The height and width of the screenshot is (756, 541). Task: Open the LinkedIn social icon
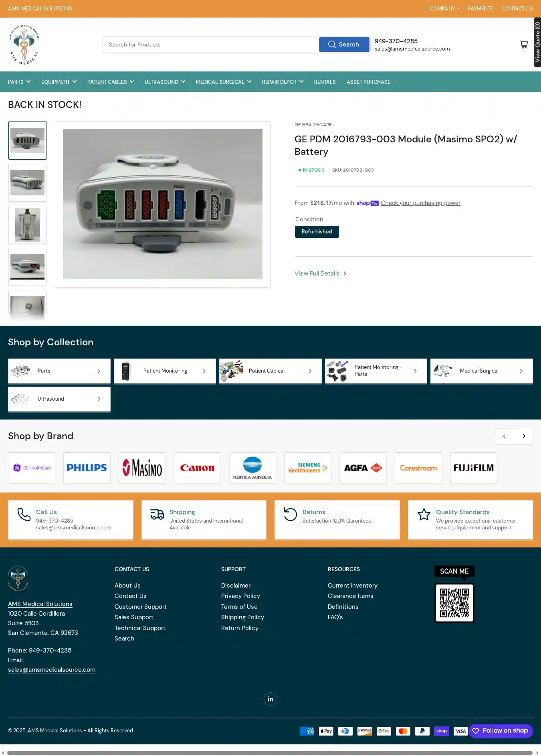click(270, 699)
